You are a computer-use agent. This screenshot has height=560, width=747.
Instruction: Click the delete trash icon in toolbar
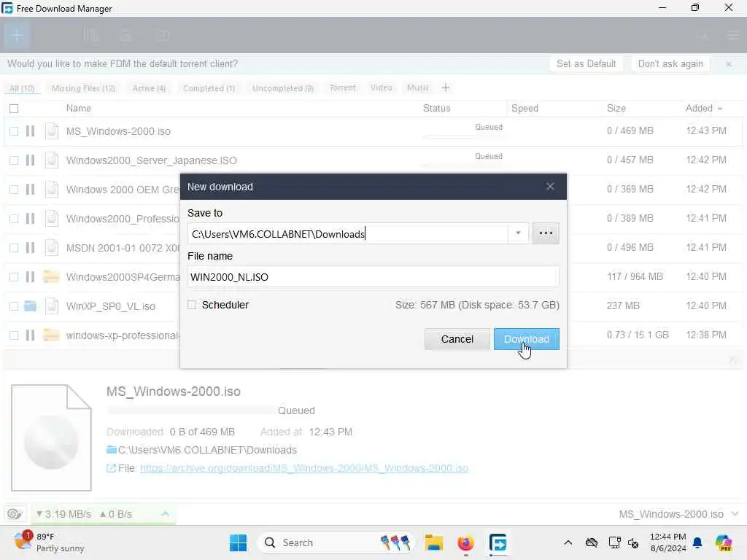pos(126,35)
